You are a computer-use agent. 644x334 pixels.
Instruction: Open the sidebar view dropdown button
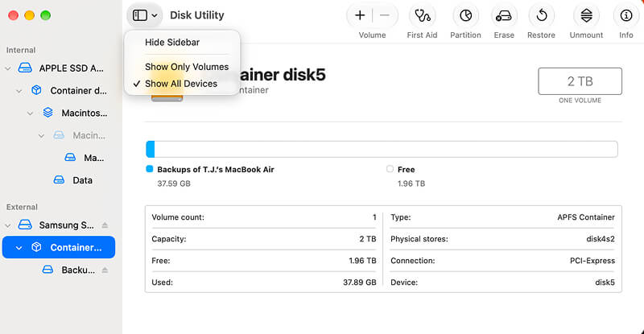[x=145, y=15]
